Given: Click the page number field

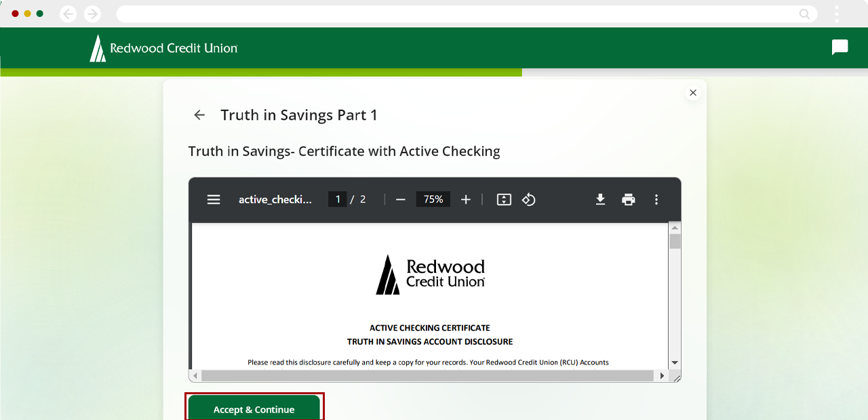Looking at the screenshot, I should (338, 199).
